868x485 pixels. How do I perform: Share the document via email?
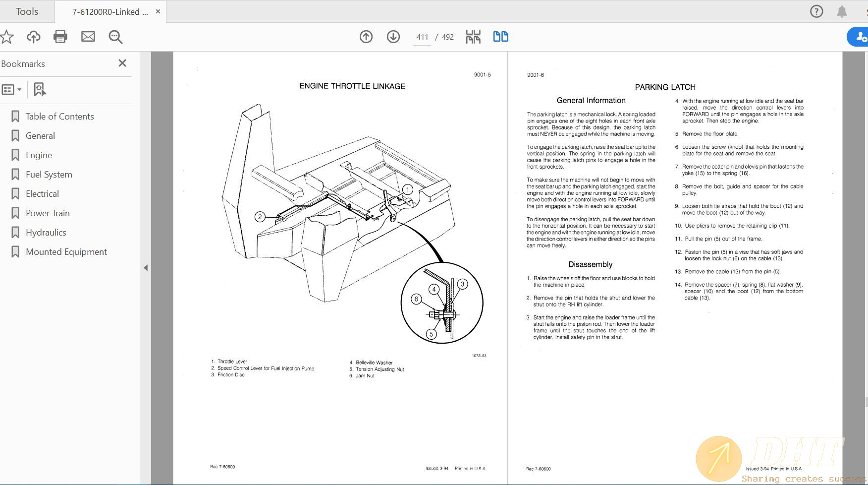(88, 36)
